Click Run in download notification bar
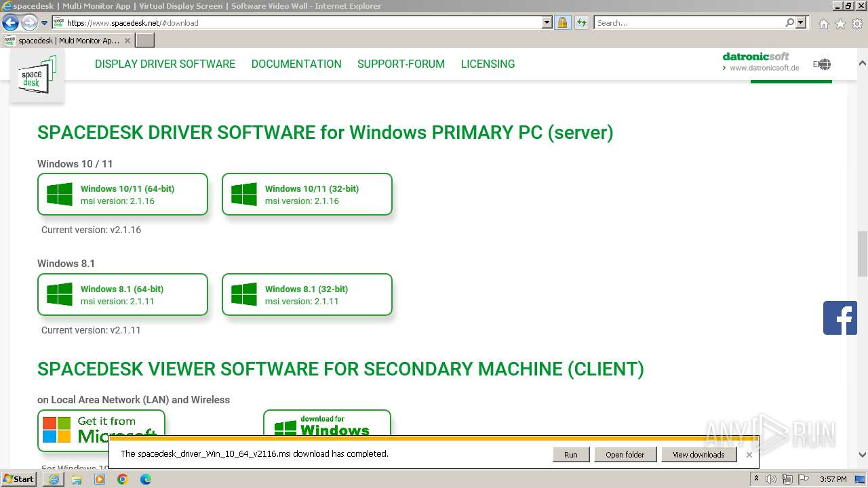 (571, 455)
